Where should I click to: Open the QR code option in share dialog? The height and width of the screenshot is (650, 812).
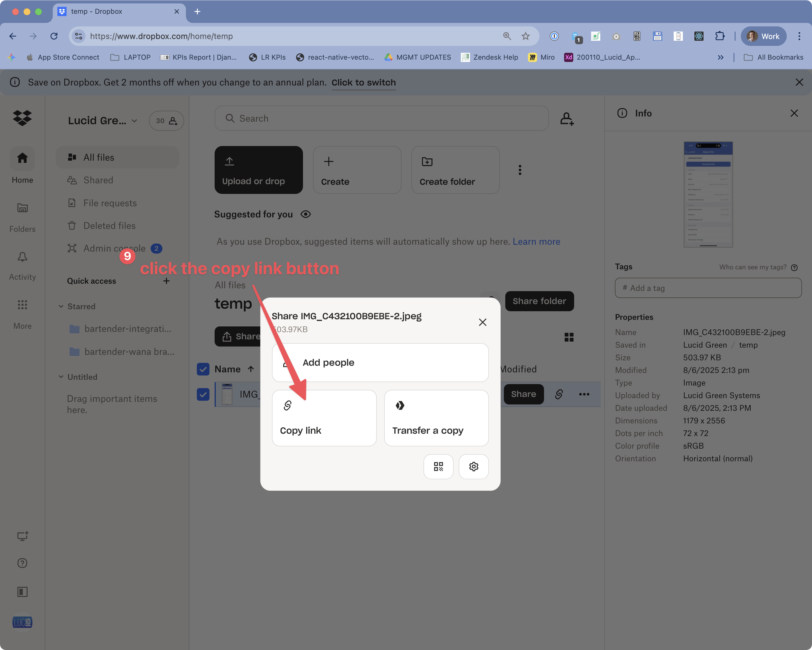(438, 466)
